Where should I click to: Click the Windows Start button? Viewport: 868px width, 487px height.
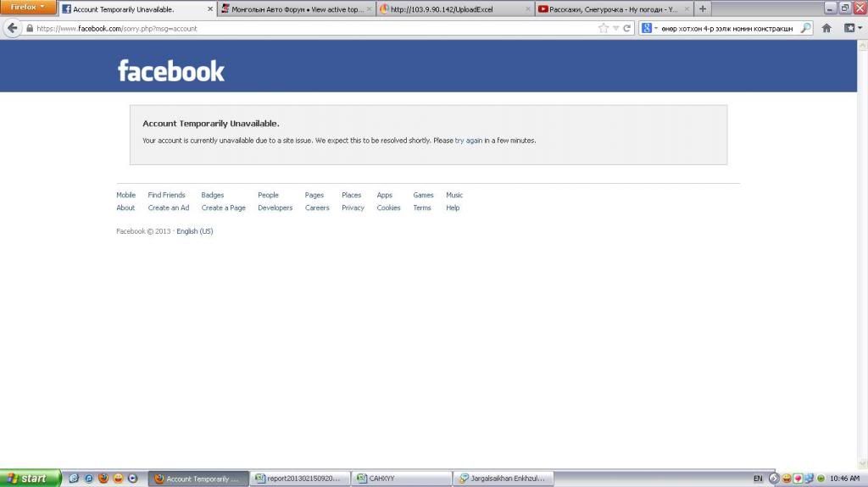[x=31, y=479]
